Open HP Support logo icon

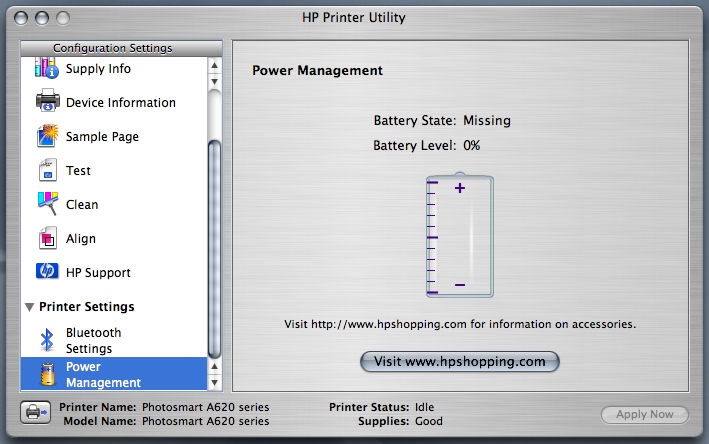pyautogui.click(x=47, y=272)
